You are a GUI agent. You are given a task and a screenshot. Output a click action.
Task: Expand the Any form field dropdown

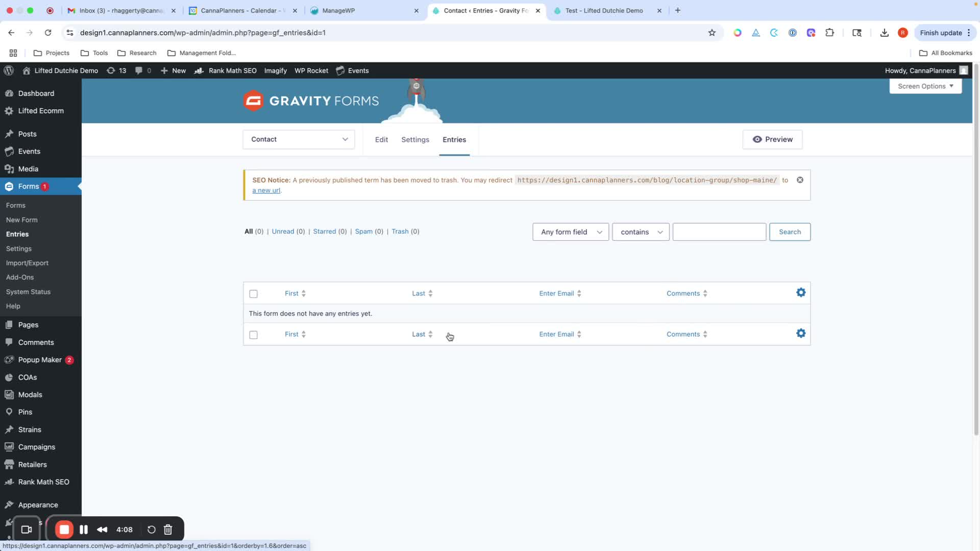570,232
